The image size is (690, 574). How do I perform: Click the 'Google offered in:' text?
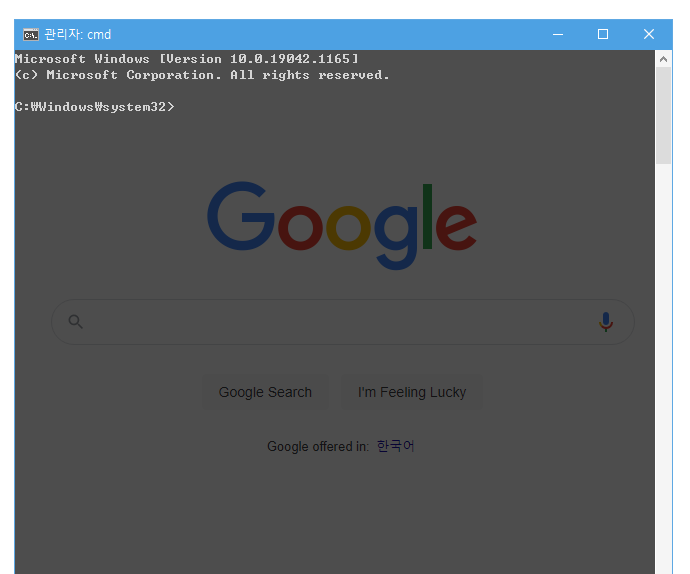pyautogui.click(x=318, y=446)
